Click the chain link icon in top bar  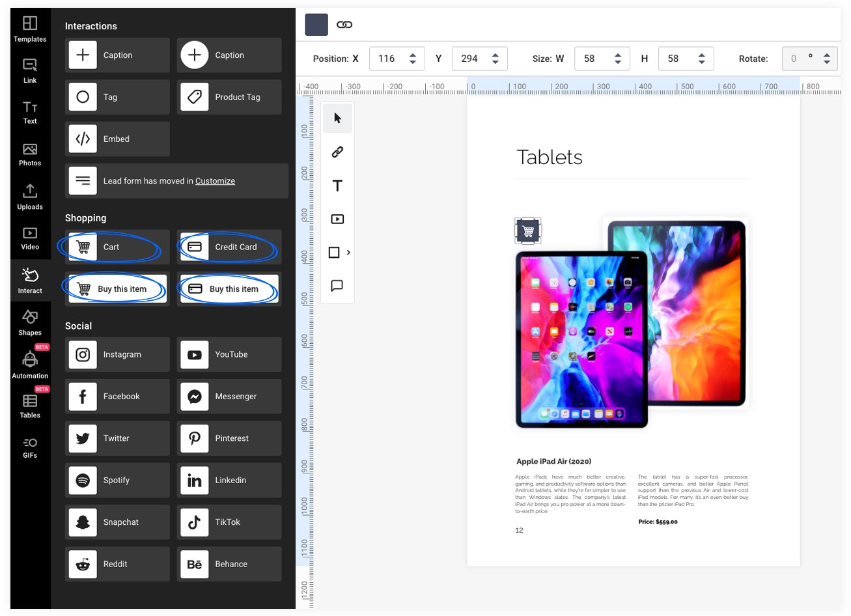pos(344,25)
